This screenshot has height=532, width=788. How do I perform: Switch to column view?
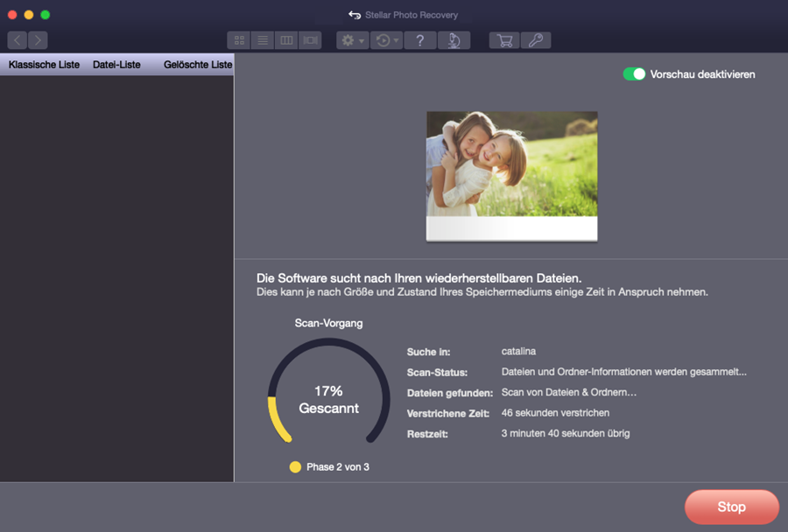click(286, 40)
